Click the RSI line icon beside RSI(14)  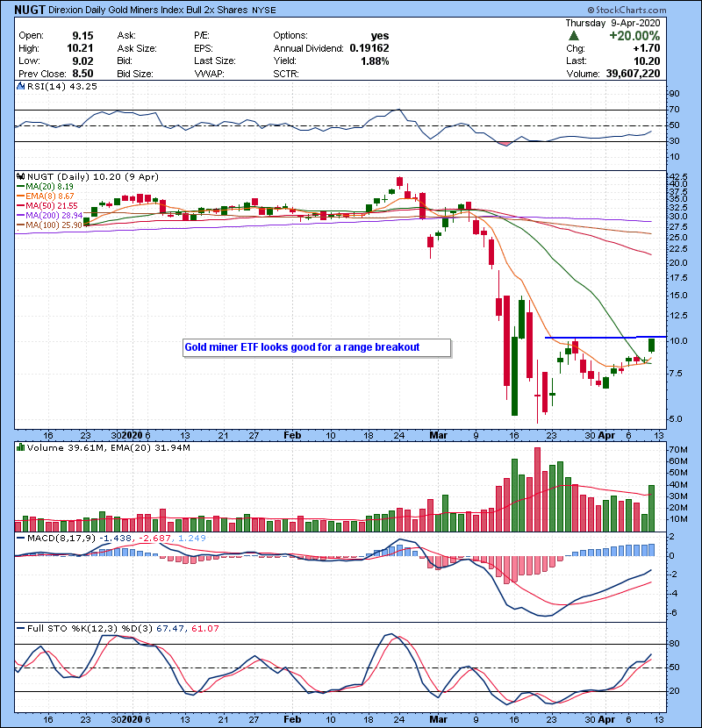(x=20, y=86)
